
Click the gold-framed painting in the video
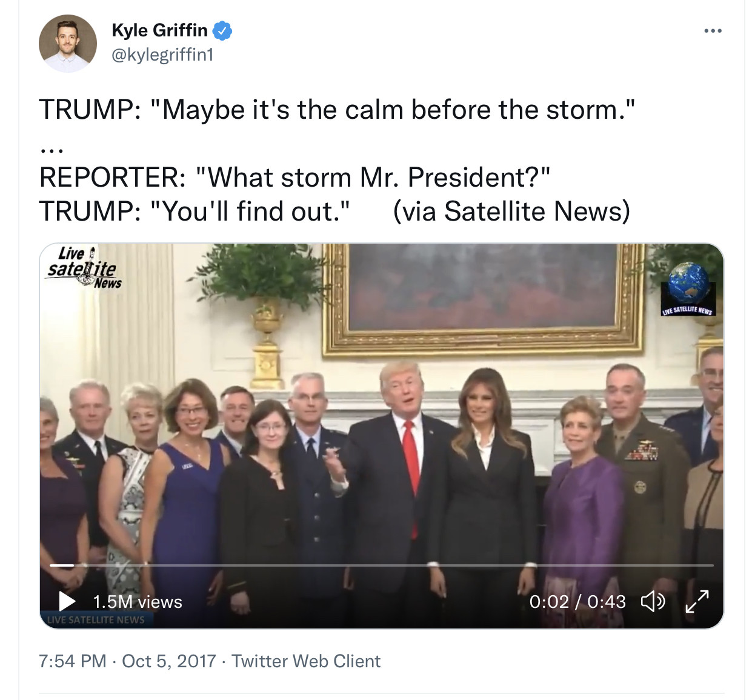[482, 297]
